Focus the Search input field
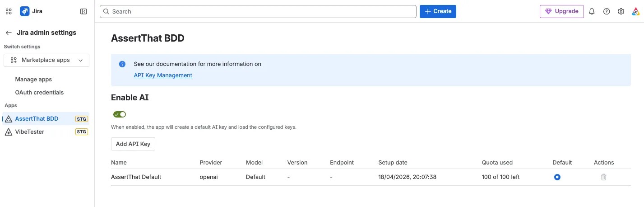Image resolution: width=644 pixels, height=207 pixels. (x=258, y=11)
